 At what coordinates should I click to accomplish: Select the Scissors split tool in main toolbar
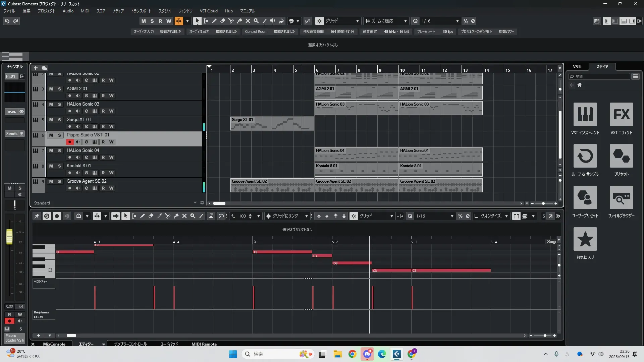coord(231,21)
